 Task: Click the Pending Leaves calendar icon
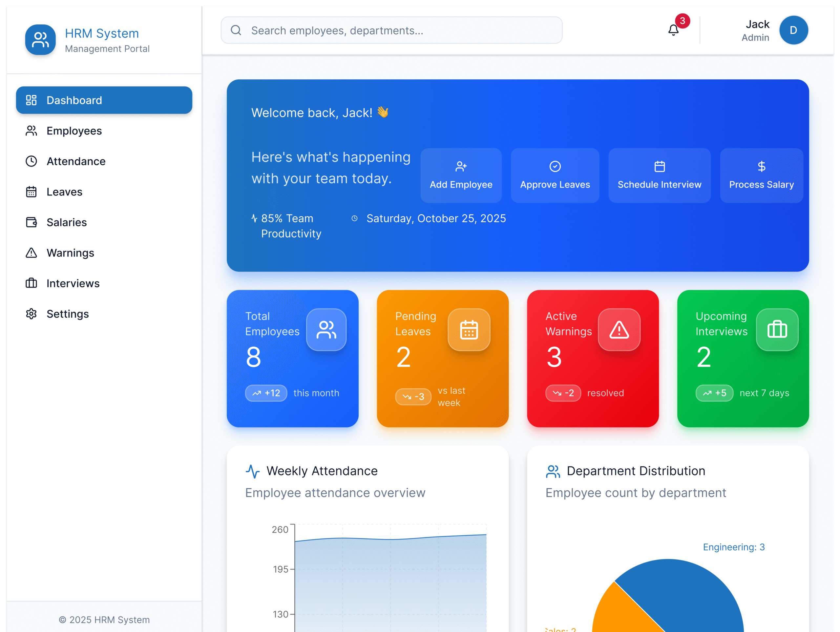pos(469,330)
